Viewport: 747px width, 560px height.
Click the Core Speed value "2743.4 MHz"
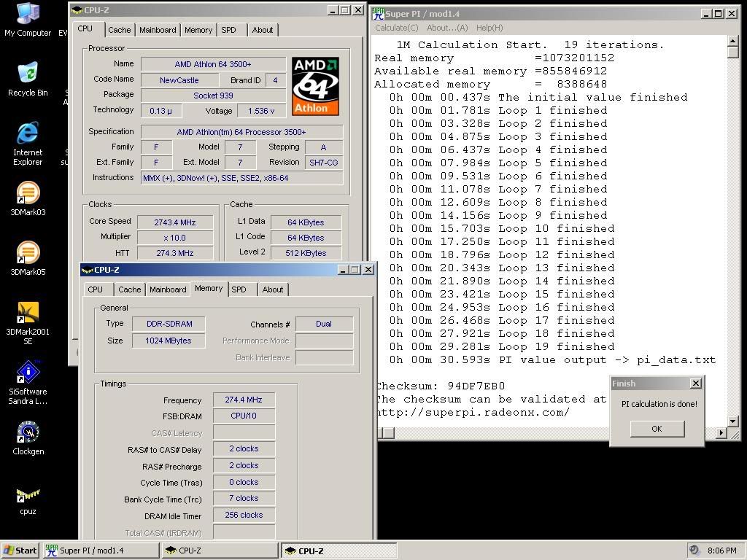coord(175,222)
